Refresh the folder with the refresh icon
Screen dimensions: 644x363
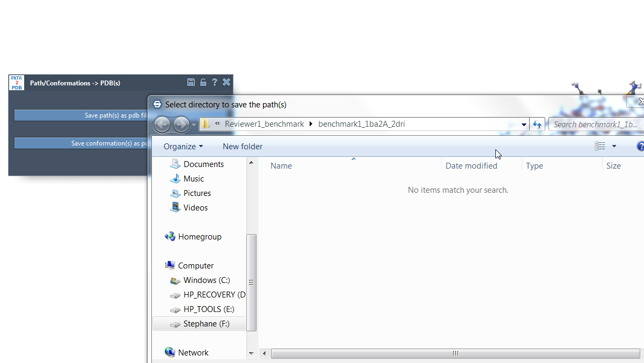537,125
